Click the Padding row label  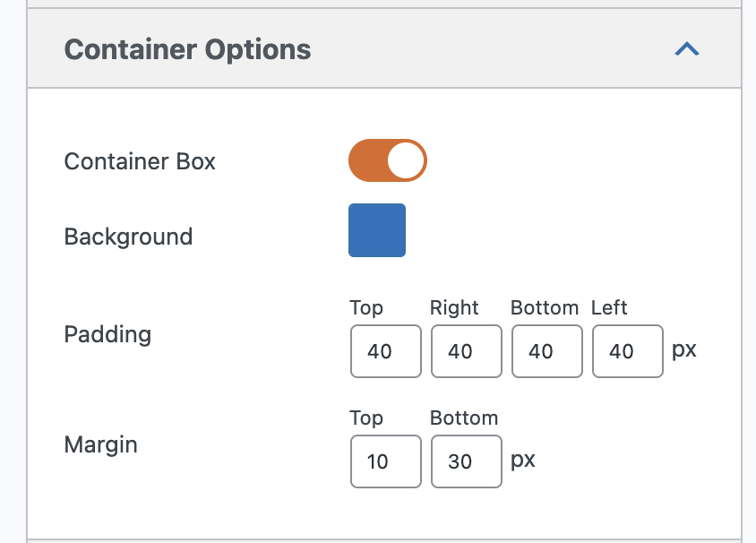point(107,334)
